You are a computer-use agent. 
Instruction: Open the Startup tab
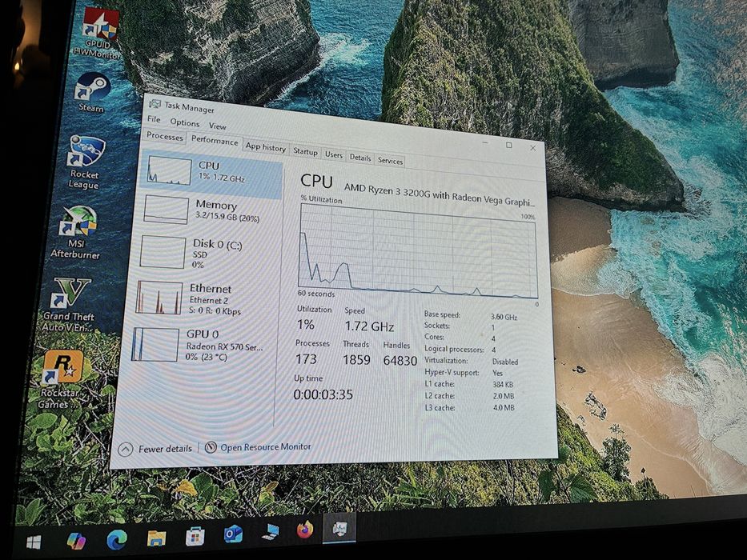(x=305, y=151)
